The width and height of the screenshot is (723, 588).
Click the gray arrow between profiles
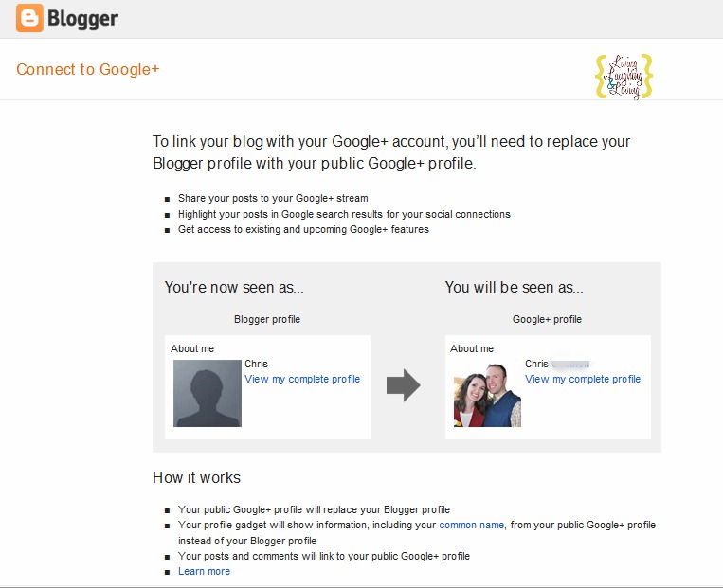(404, 385)
